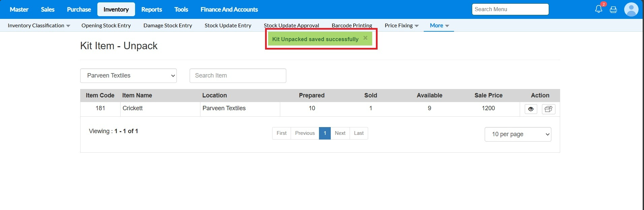Open Damage Stock Entry page

(x=168, y=26)
